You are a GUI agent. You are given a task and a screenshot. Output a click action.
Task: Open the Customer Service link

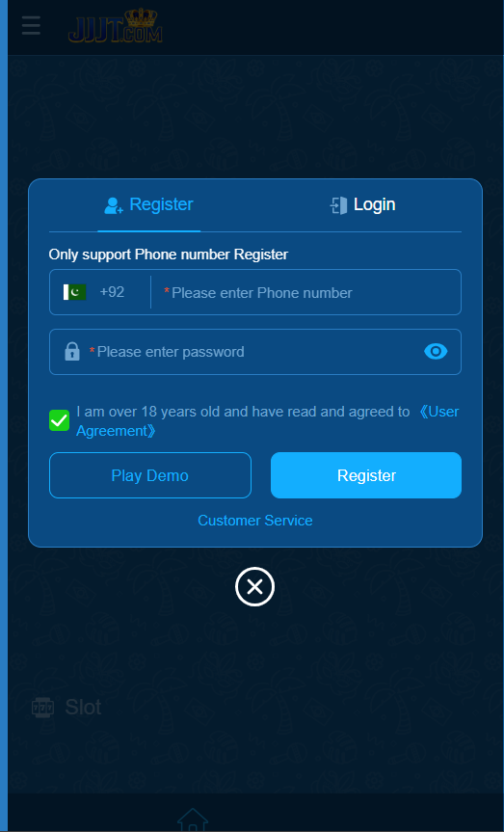click(255, 521)
